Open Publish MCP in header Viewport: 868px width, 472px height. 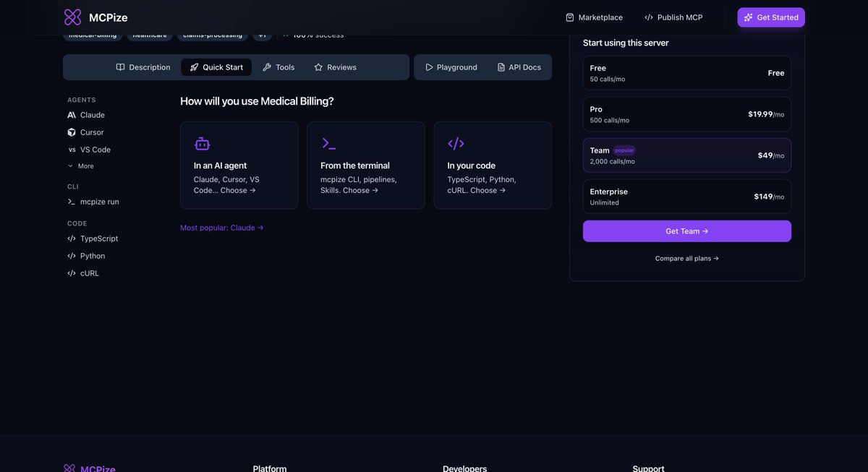pos(673,17)
